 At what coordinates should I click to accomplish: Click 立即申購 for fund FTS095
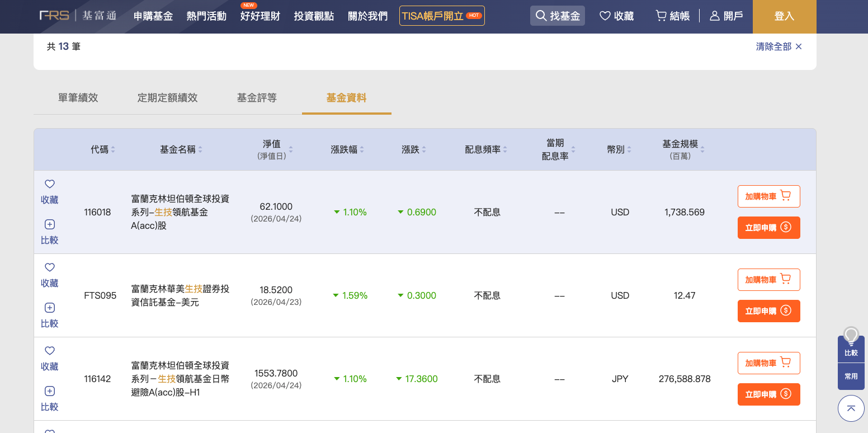[x=769, y=311]
